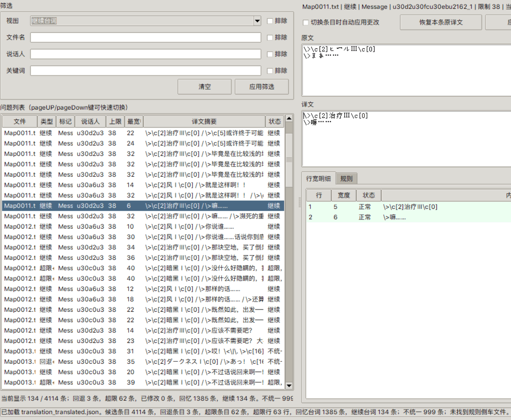This screenshot has width=511, height=420.
Task: Click the 原文 text area
Action: pos(407,70)
